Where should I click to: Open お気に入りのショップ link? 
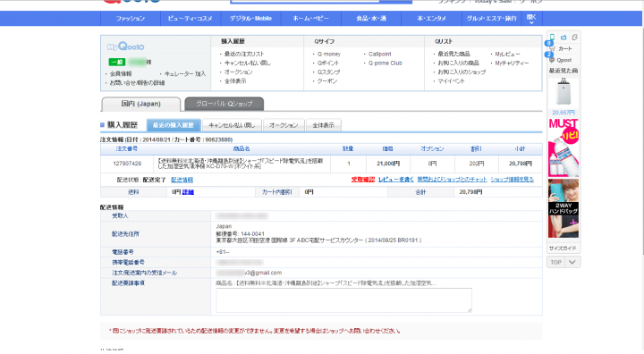[462, 72]
